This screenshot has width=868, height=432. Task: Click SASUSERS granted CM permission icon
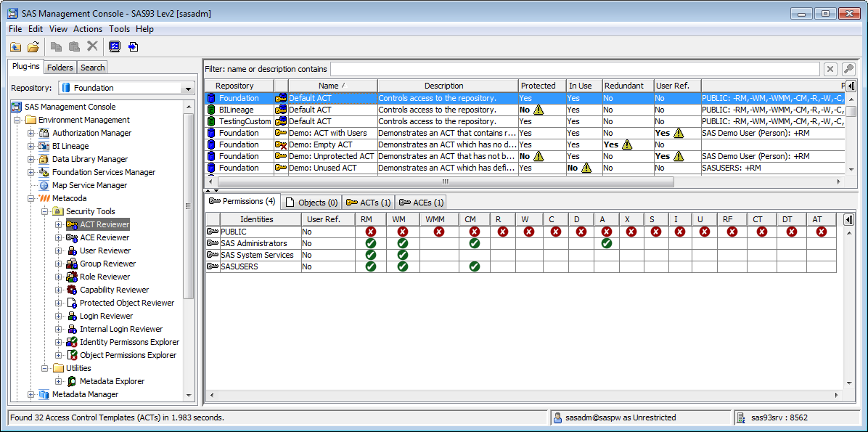tap(475, 266)
